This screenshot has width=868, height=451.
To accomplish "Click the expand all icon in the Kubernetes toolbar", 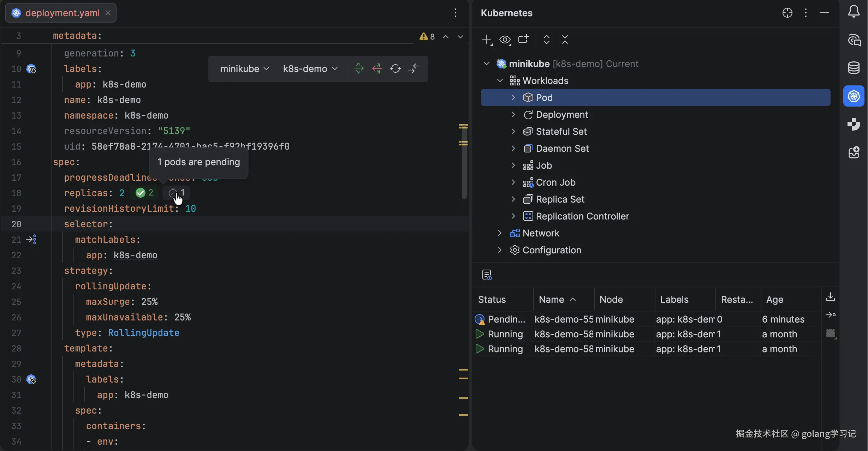I will click(546, 40).
